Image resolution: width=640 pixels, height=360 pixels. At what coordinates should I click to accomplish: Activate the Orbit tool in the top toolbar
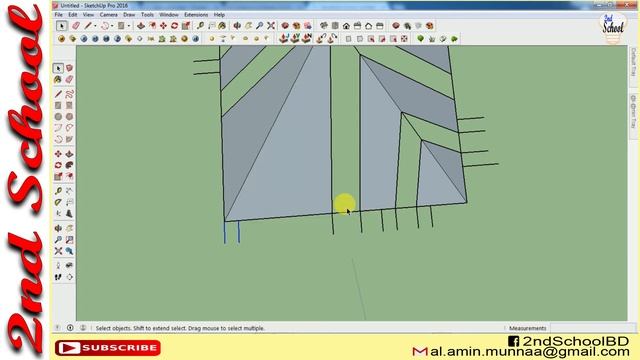point(237,26)
